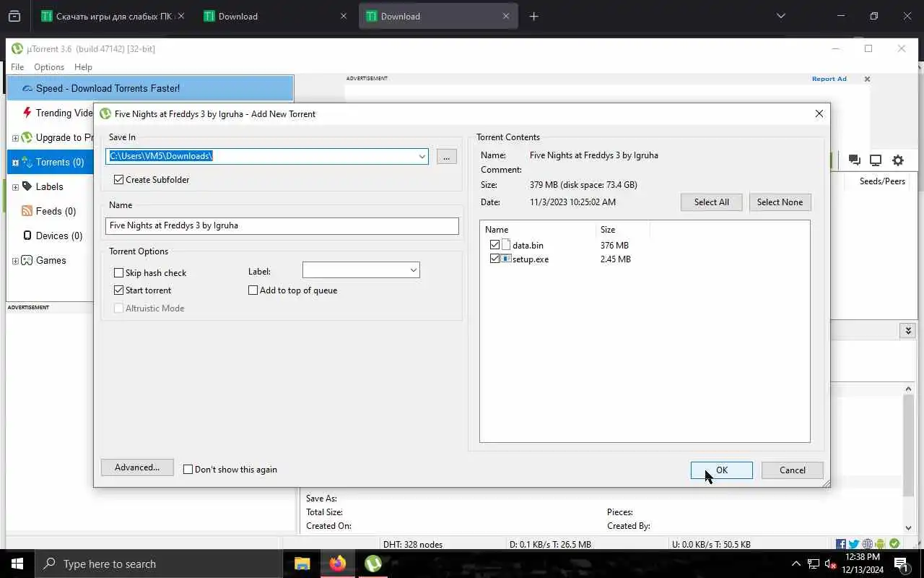Click the Upgrade to Pro uTorrent icon
The width and height of the screenshot is (924, 578).
tap(27, 137)
